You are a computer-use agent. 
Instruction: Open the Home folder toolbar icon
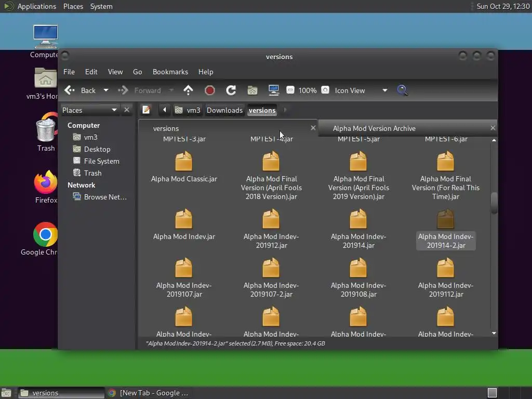pos(252,90)
